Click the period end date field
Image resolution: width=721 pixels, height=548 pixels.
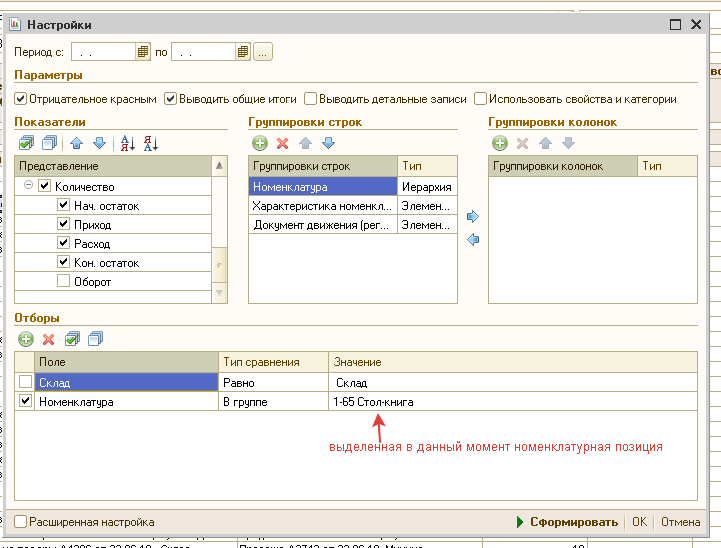(205, 51)
